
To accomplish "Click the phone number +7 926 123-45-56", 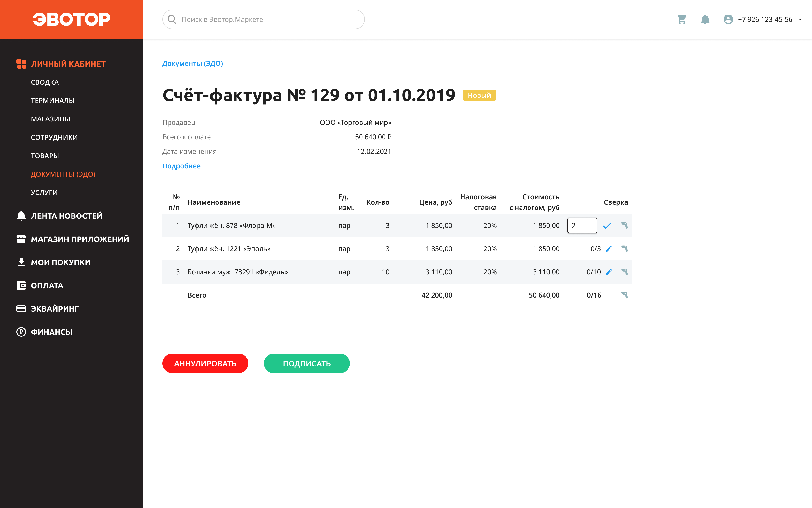I will tap(765, 20).
